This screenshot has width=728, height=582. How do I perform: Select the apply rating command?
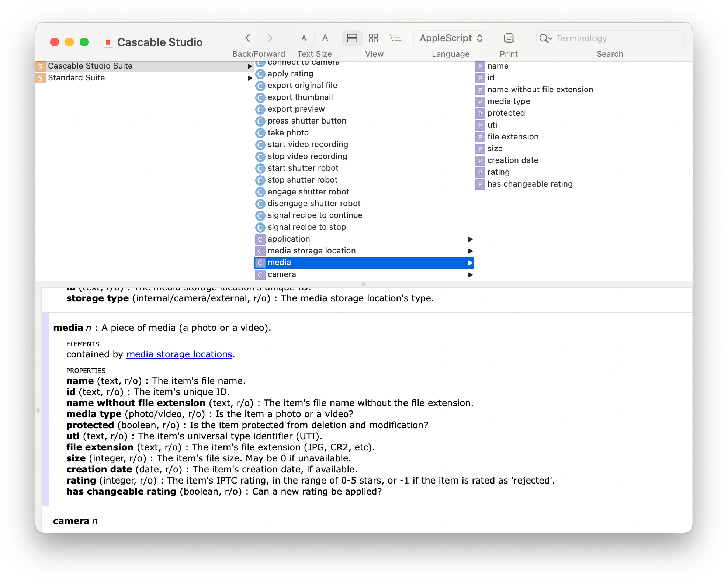coord(364,74)
